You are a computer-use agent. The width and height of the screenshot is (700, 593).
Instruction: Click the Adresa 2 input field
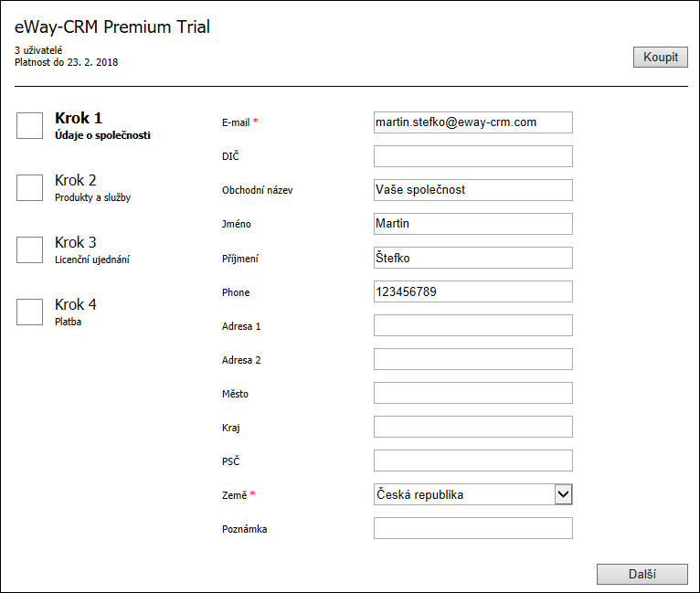tap(473, 359)
